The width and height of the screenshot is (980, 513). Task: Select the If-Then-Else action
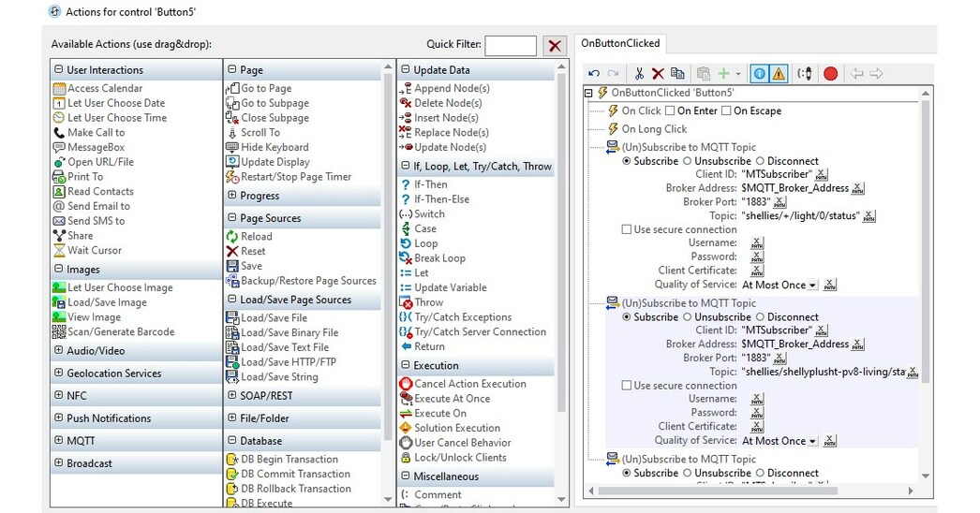tap(441, 199)
